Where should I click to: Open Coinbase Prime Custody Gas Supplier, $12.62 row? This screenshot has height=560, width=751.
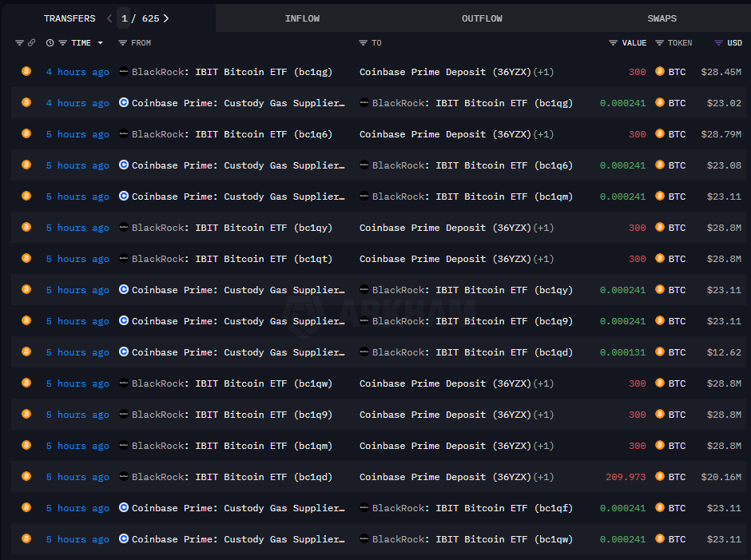tap(238, 352)
